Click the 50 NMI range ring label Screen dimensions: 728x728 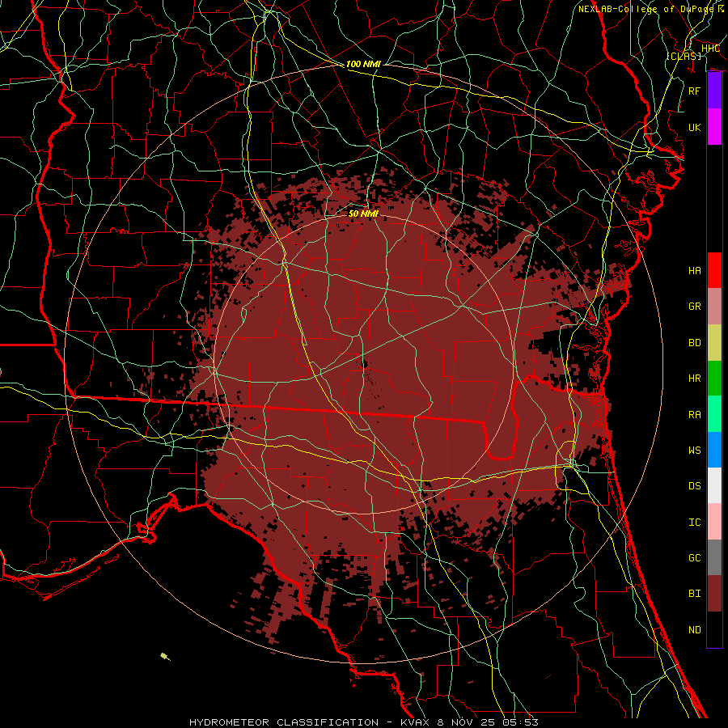tap(363, 214)
